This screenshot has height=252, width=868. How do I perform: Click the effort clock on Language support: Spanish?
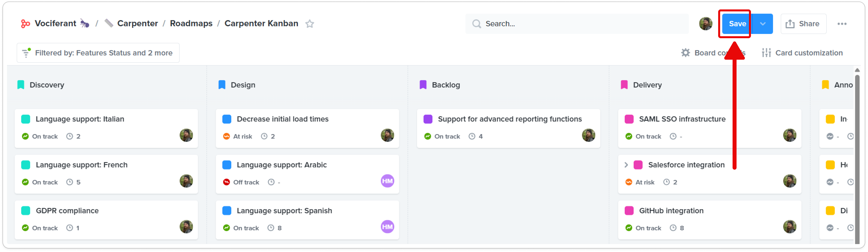tap(271, 228)
